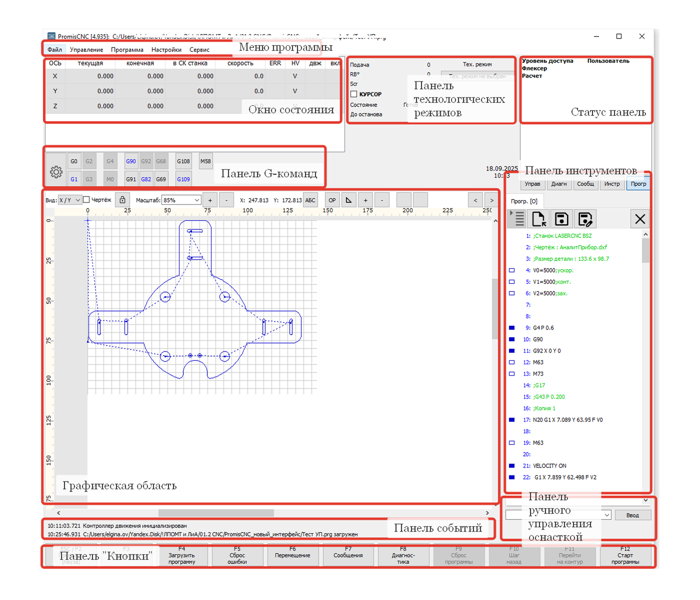The image size is (700, 600).
Task: Click the save-as icon with pencil
Action: 584,219
